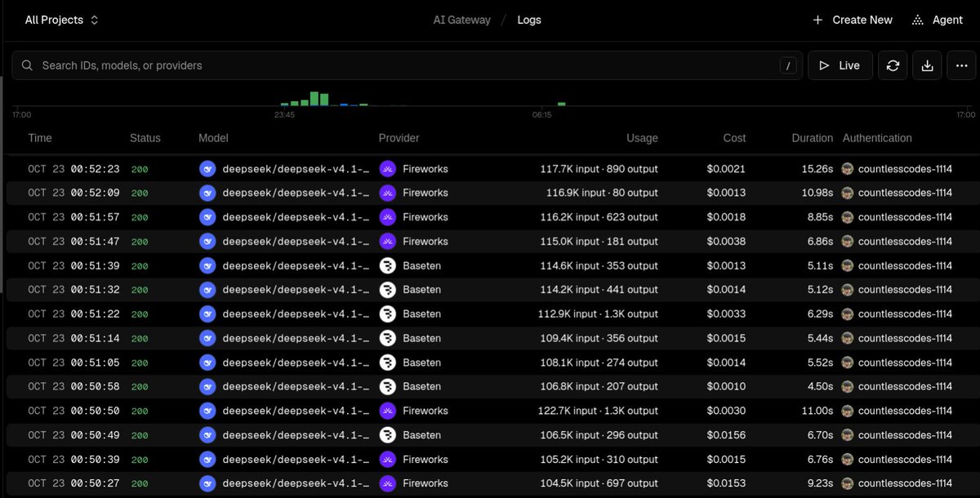The width and height of the screenshot is (980, 498).
Task: Click the Fireworks provider icon in the 00:52:09 row
Action: (x=387, y=193)
